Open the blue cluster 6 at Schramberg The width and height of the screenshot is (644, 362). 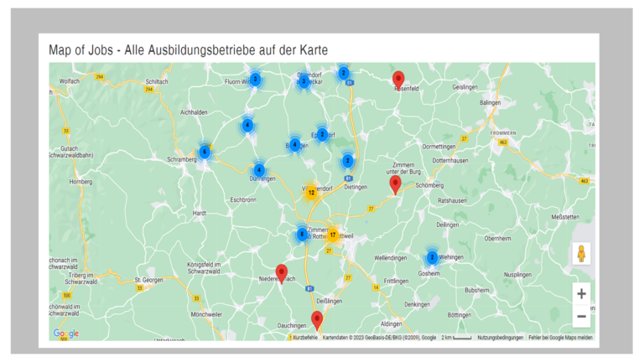(205, 153)
